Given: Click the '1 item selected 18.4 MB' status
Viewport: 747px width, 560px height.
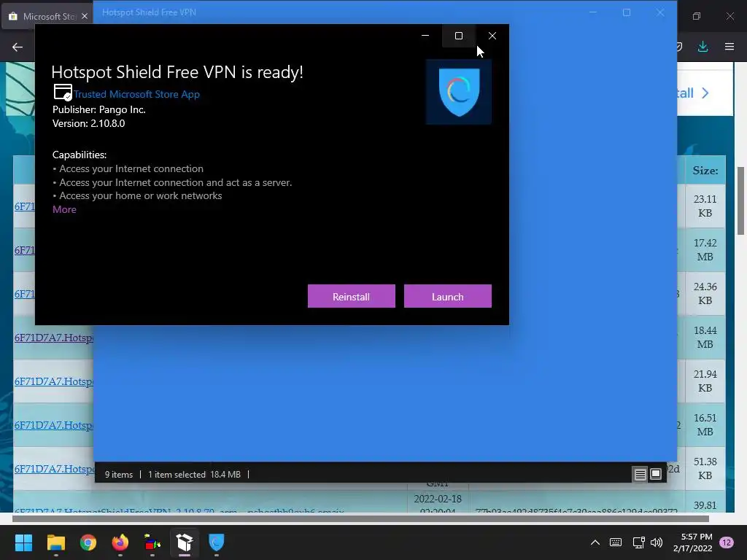Looking at the screenshot, I should 194,474.
